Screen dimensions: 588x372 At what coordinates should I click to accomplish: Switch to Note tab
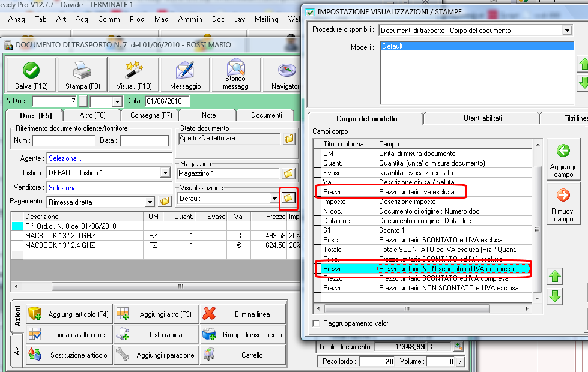tap(209, 115)
